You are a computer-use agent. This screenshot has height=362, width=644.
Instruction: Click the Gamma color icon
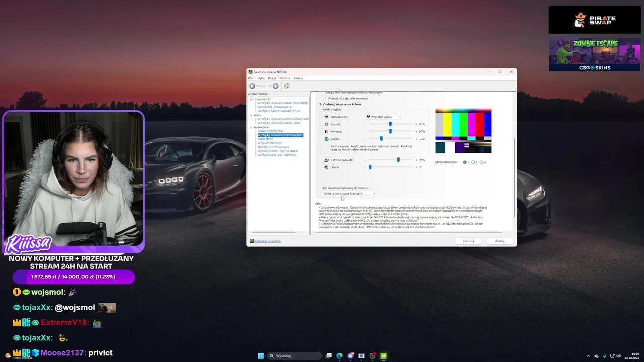326,138
